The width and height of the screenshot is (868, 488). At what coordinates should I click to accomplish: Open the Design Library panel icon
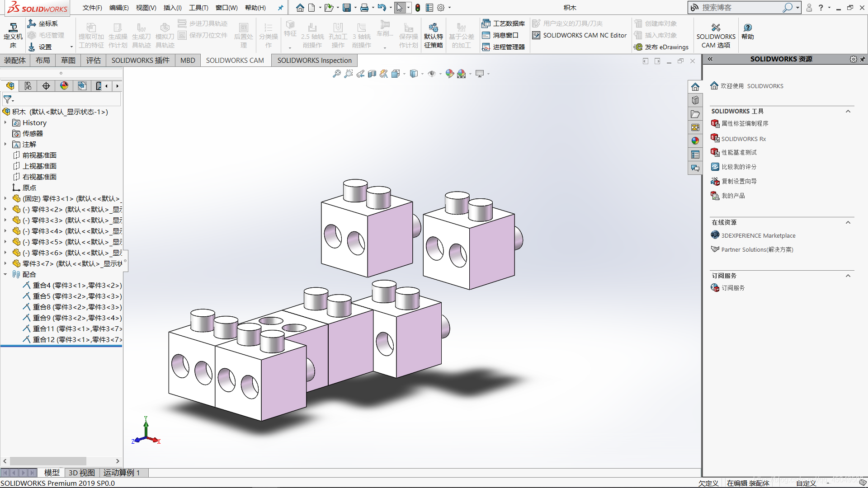(695, 100)
